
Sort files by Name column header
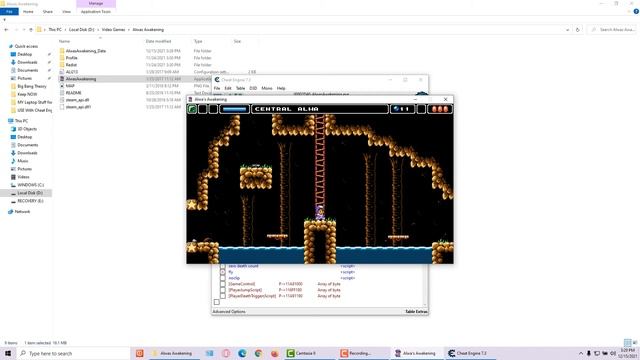pyautogui.click(x=64, y=41)
